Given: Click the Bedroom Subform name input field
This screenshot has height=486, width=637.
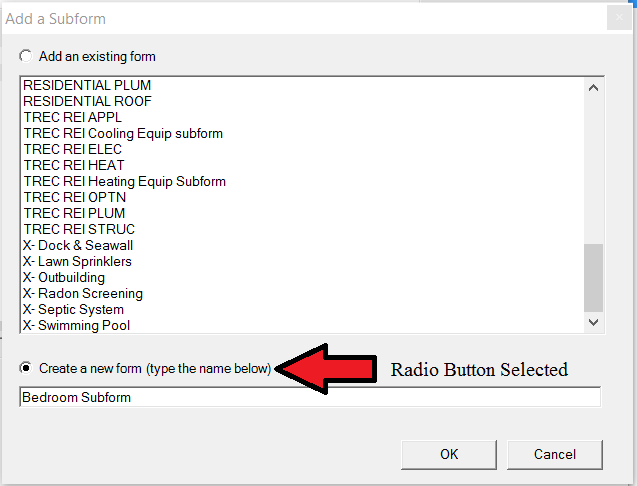Looking at the screenshot, I should click(310, 397).
